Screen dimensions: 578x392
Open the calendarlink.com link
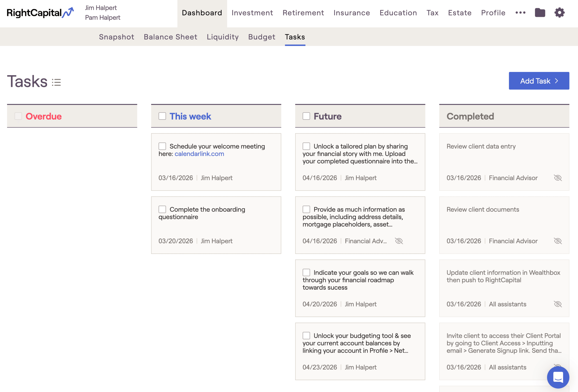[199, 154]
